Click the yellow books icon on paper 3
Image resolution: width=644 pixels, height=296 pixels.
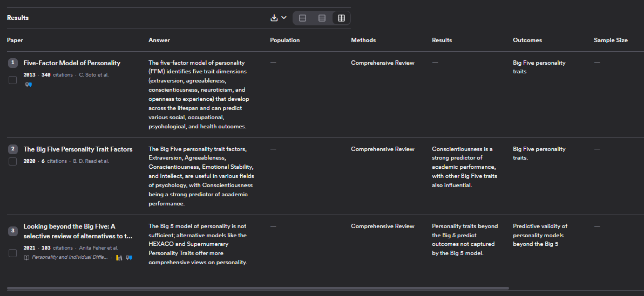(119, 258)
